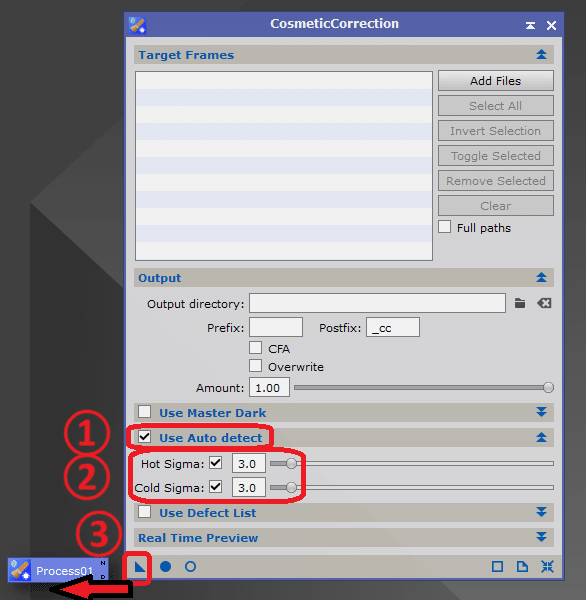The width and height of the screenshot is (586, 600).
Task: Enable the Use Defect List checkbox
Action: coord(145,512)
